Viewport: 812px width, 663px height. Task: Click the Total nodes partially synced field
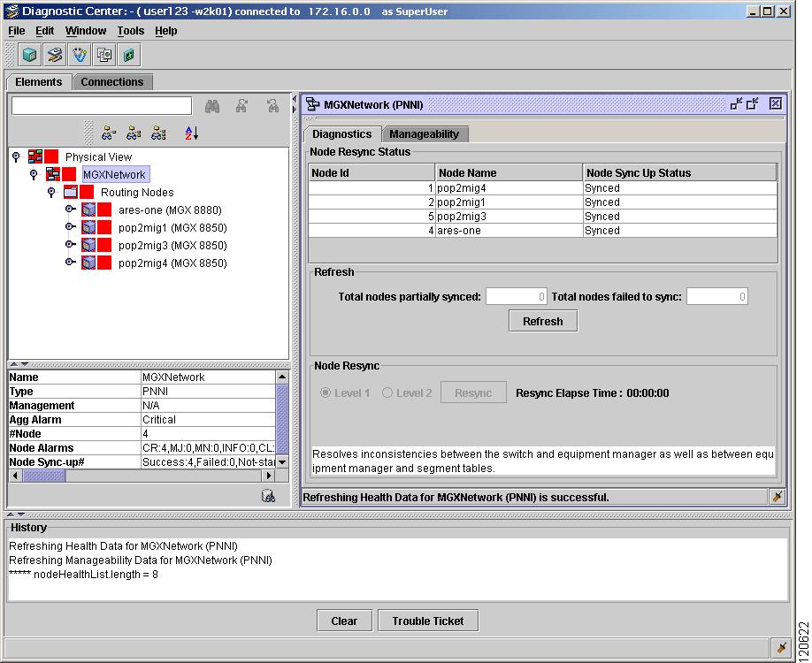[x=516, y=296]
